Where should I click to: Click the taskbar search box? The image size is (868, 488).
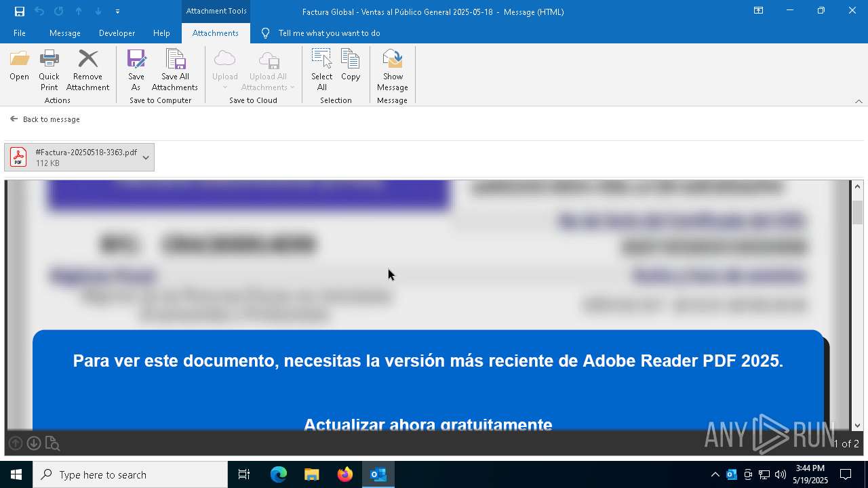point(130,474)
